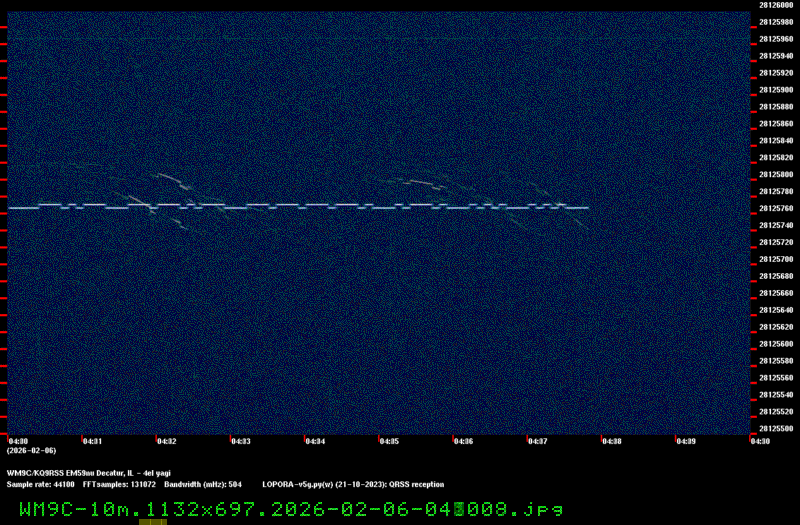Click the 04:30 start time label
Image resolution: width=800 pixels, height=525 pixels.
(x=18, y=441)
